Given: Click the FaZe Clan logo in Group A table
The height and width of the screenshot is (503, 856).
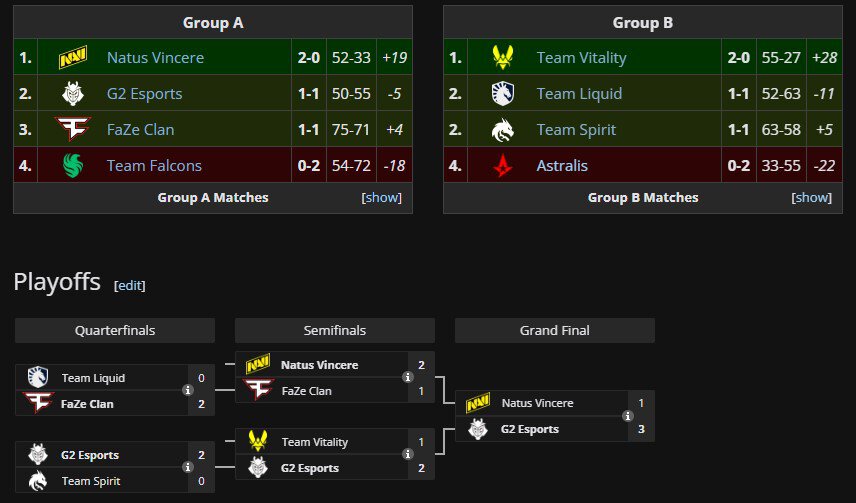Looking at the screenshot, I should (73, 129).
